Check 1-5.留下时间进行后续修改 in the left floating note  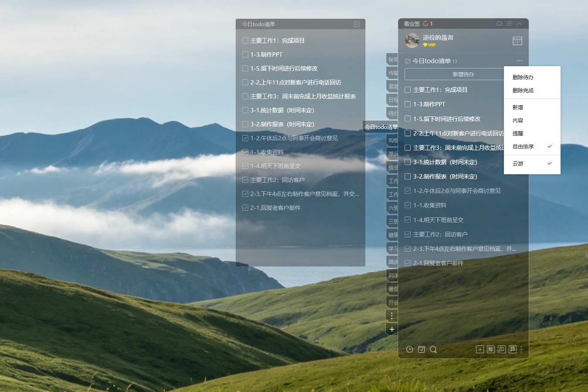245,68
